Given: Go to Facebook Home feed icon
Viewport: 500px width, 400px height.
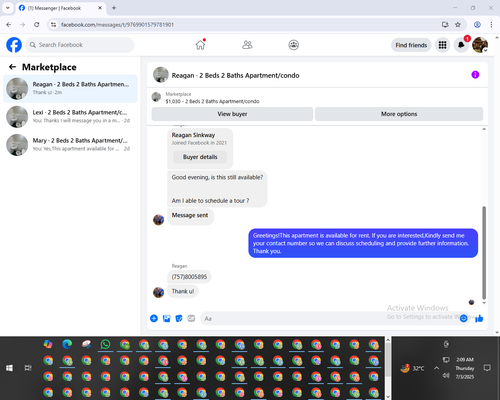Looking at the screenshot, I should pos(200,45).
